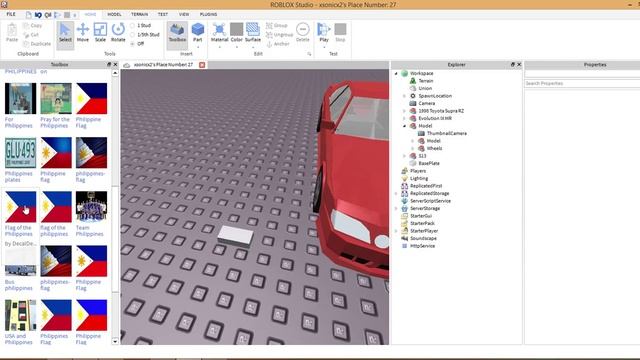Choose the Rotate tool
Image resolution: width=640 pixels, height=360 pixels.
[118, 32]
